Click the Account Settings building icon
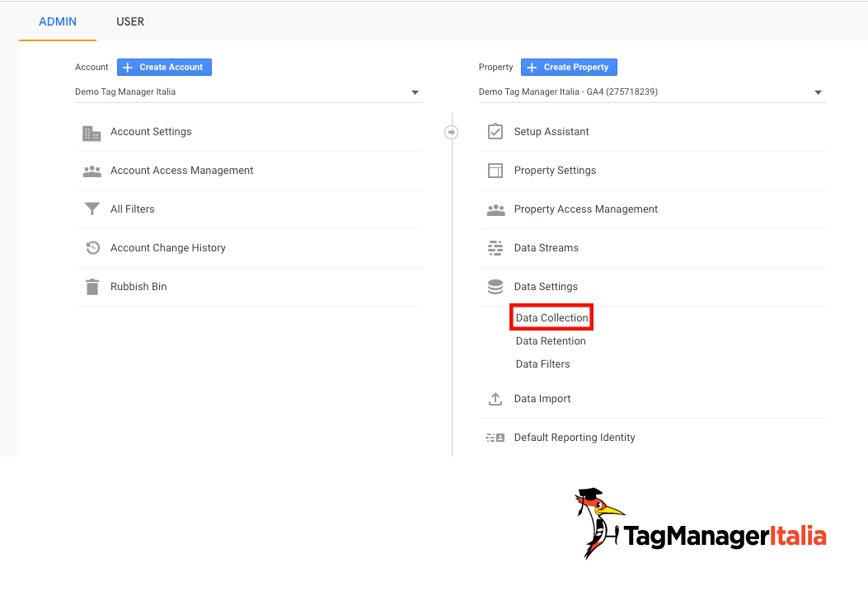Screen dimensions: 868x591 coord(91,133)
